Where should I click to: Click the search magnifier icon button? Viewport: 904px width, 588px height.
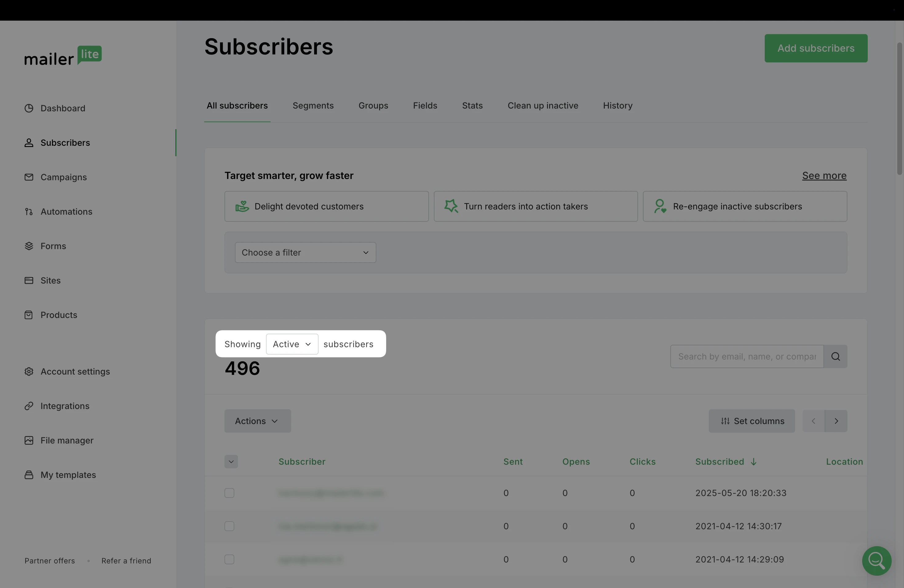pyautogui.click(x=835, y=356)
